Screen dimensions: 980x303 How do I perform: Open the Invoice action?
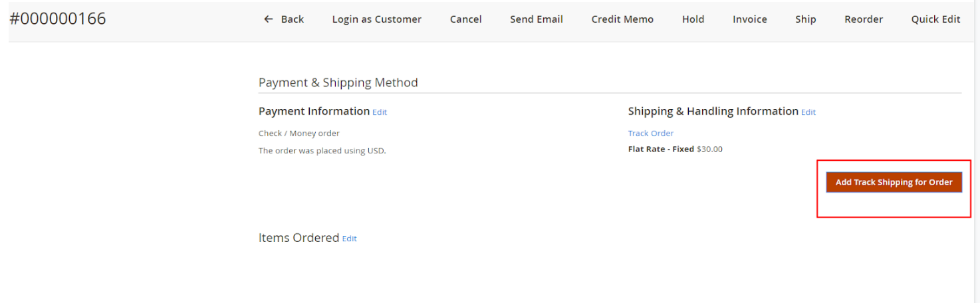tap(749, 19)
